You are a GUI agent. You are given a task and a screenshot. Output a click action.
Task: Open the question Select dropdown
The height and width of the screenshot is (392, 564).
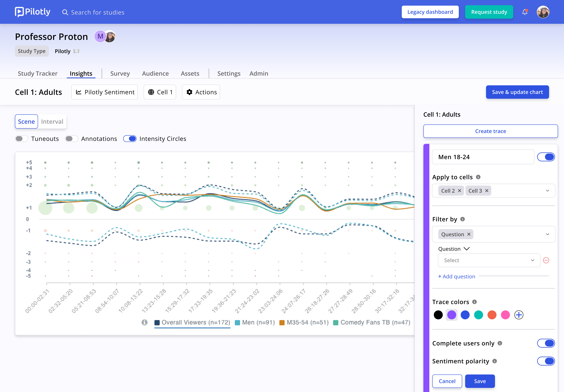[x=489, y=260]
